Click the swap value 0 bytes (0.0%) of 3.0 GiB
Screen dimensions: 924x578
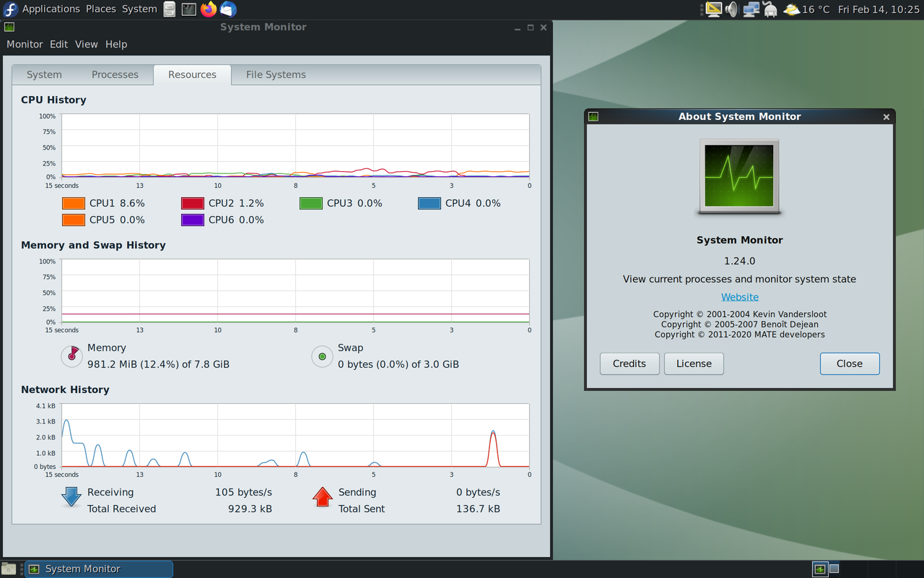398,364
